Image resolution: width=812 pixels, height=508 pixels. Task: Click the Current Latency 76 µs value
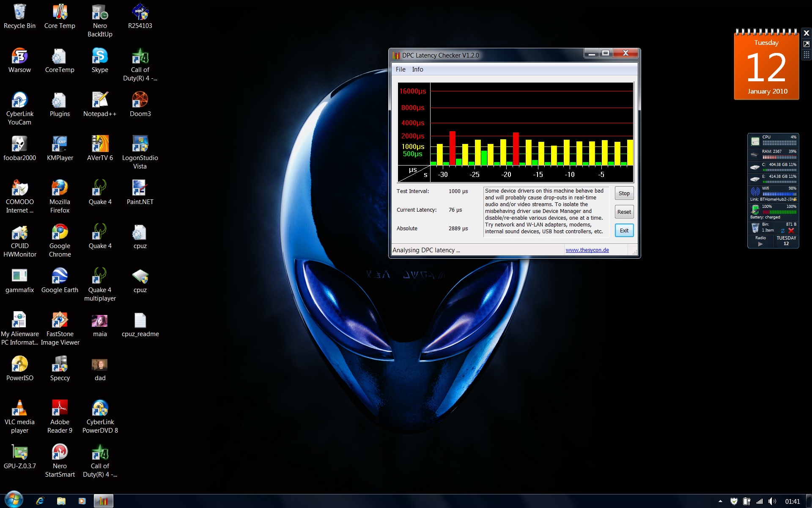coord(455,210)
